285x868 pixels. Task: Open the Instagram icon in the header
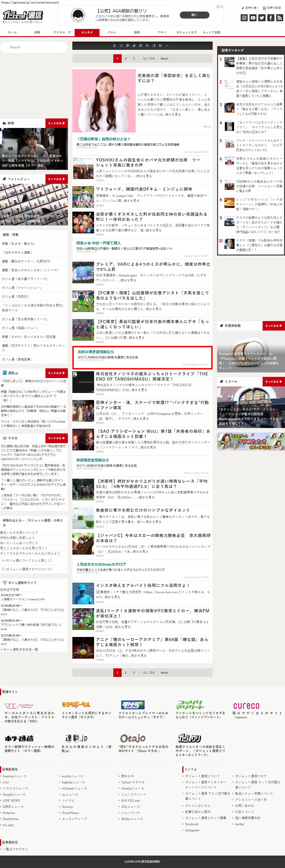[x=244, y=18]
